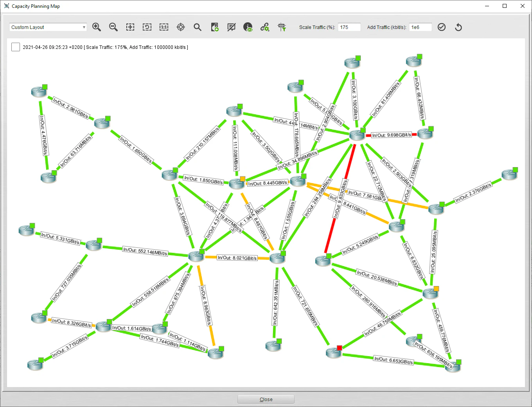Center the map view with the crosshair tool
This screenshot has width=532, height=407.
[x=180, y=27]
